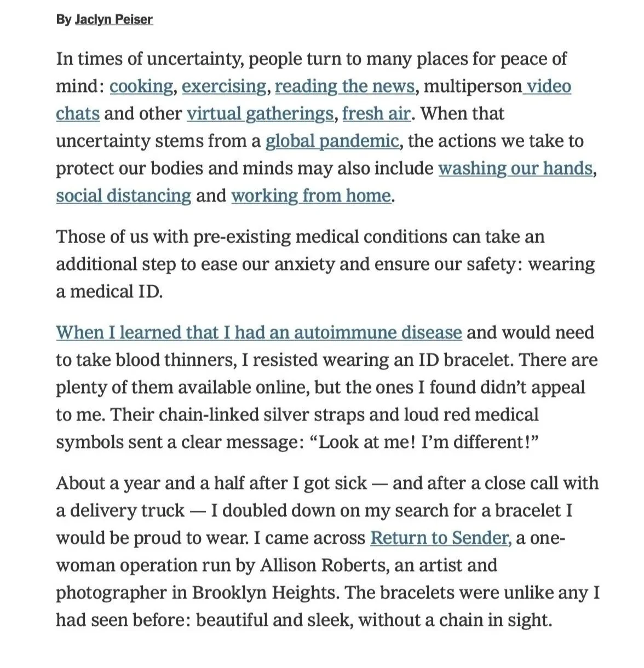
Task: Open the 'cooking' link
Action: coord(141,87)
